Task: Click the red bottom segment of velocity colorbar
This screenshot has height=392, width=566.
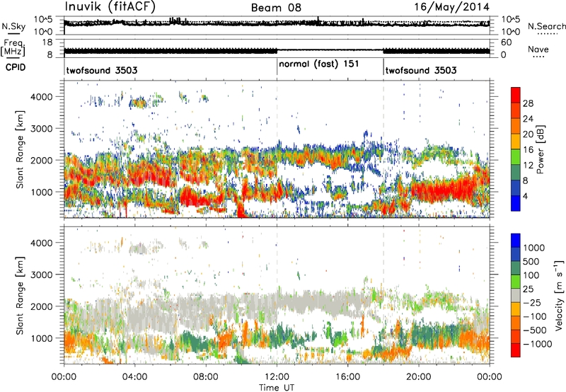Action: (x=516, y=350)
